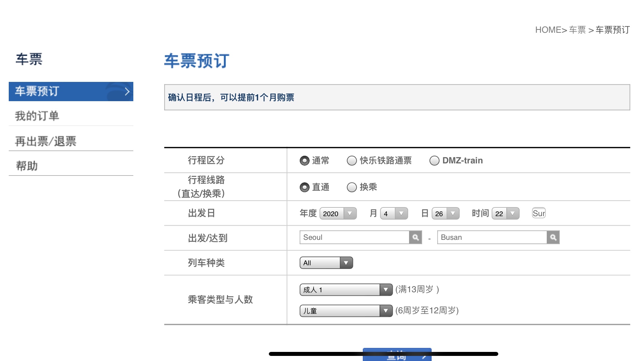This screenshot has height=361, width=644.
Task: Open the year dropdown showing 2020
Action: click(338, 214)
